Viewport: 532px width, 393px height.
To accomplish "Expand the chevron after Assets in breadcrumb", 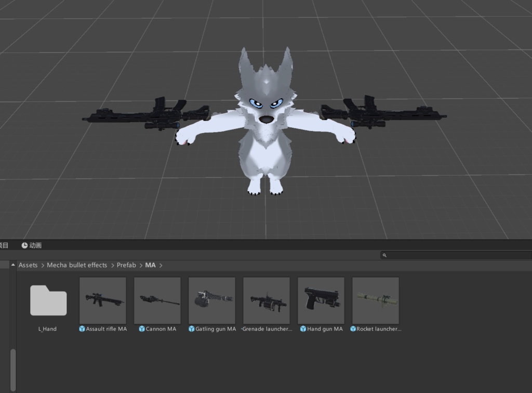I will [x=43, y=266].
